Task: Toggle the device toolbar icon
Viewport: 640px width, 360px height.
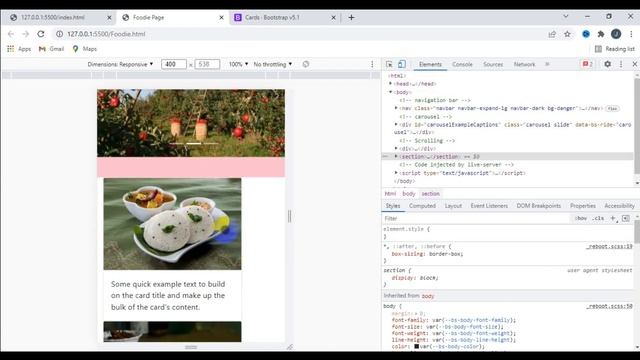Action: coord(402,64)
